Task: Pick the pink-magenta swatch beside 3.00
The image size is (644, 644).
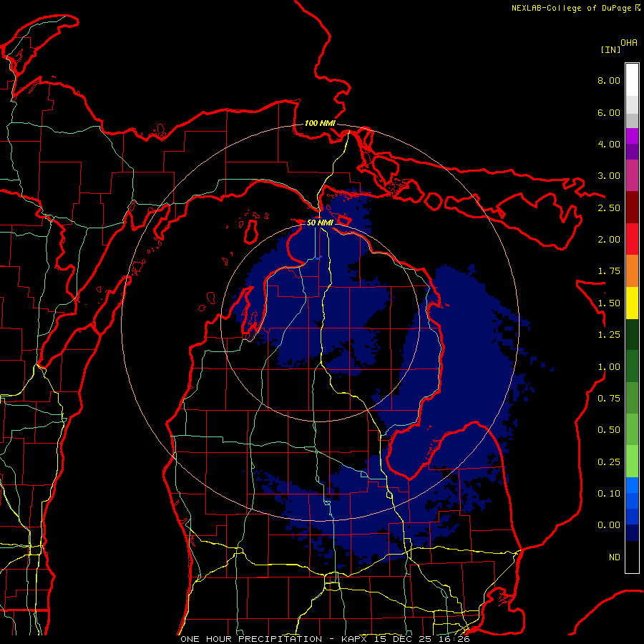Action: coord(632,176)
